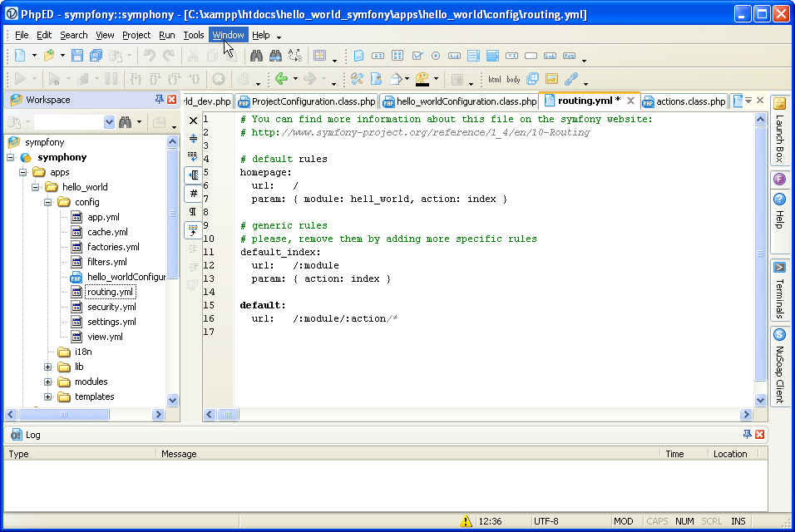Collapse the config folder node
This screenshot has height=532, width=795.
coord(48,202)
